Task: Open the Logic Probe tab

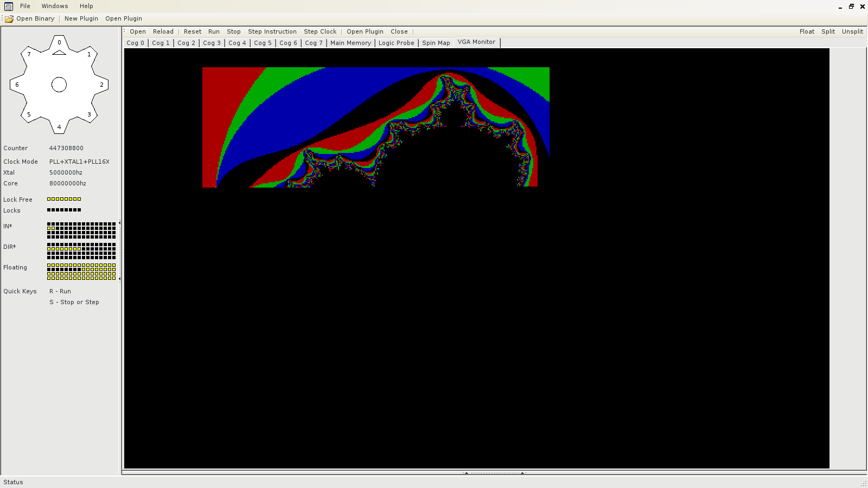Action: point(396,43)
